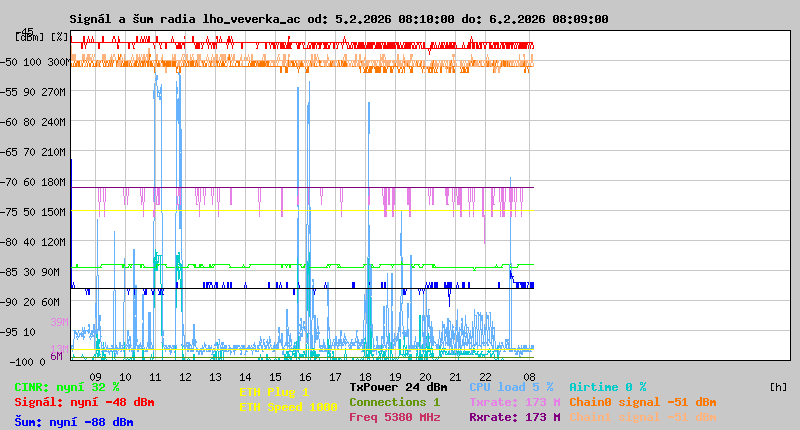Image resolution: width=800 pixels, height=430 pixels.
Task: Select the ETH Plug 1 legend
Action: (274, 392)
